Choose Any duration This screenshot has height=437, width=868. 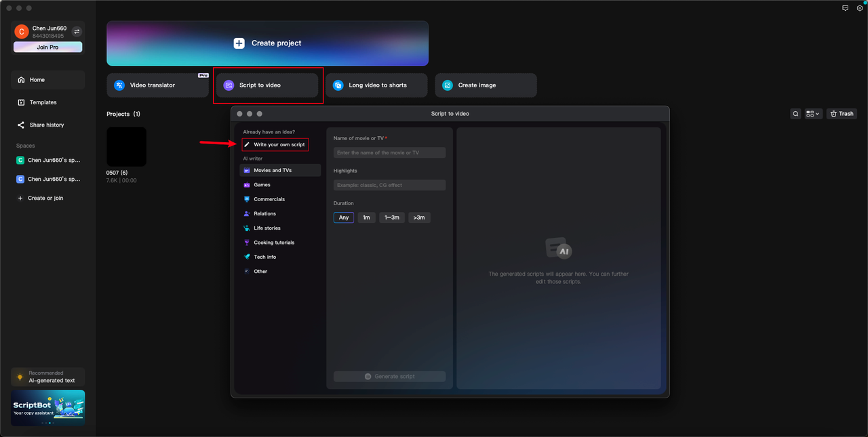[344, 217]
